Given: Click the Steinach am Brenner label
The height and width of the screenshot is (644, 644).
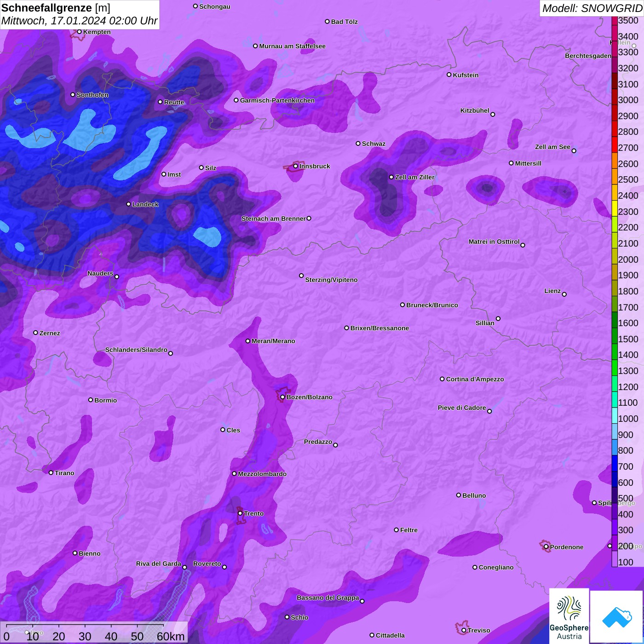Looking at the screenshot, I should pos(273,218).
